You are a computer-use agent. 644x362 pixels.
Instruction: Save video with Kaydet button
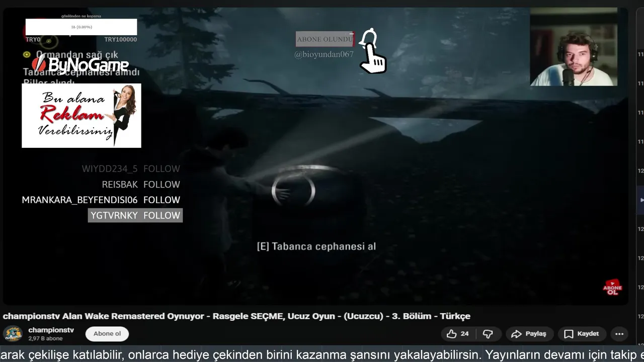[x=581, y=334]
